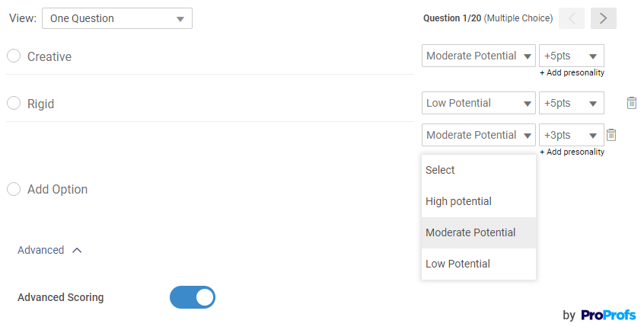Delete the +3pts personality row trash icon
The width and height of the screenshot is (644, 330).
pyautogui.click(x=611, y=135)
